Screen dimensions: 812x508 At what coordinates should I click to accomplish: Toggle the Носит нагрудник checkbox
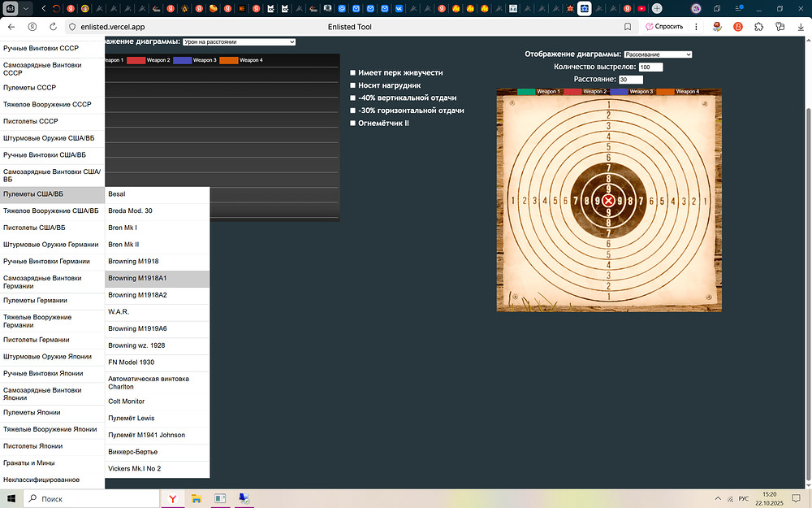point(352,85)
